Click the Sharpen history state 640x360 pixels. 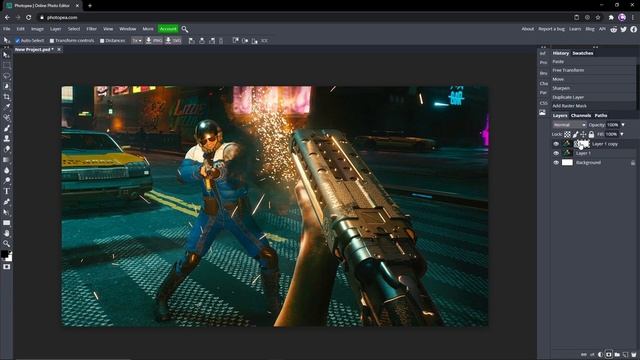click(561, 88)
